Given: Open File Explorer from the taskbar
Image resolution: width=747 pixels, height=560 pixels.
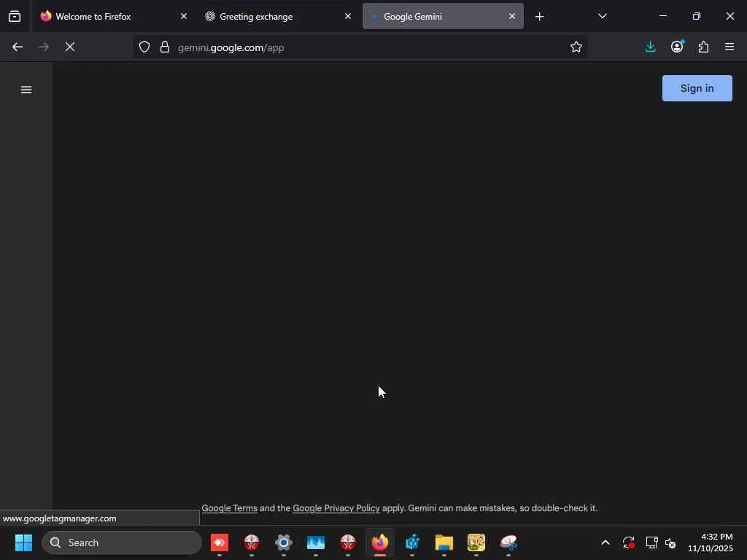Looking at the screenshot, I should pos(444,542).
